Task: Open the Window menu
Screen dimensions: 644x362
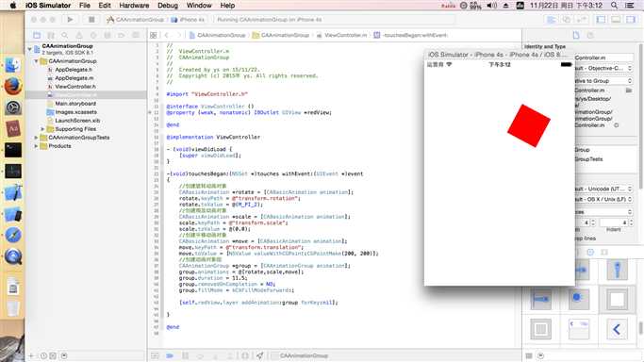Action: click(199, 6)
